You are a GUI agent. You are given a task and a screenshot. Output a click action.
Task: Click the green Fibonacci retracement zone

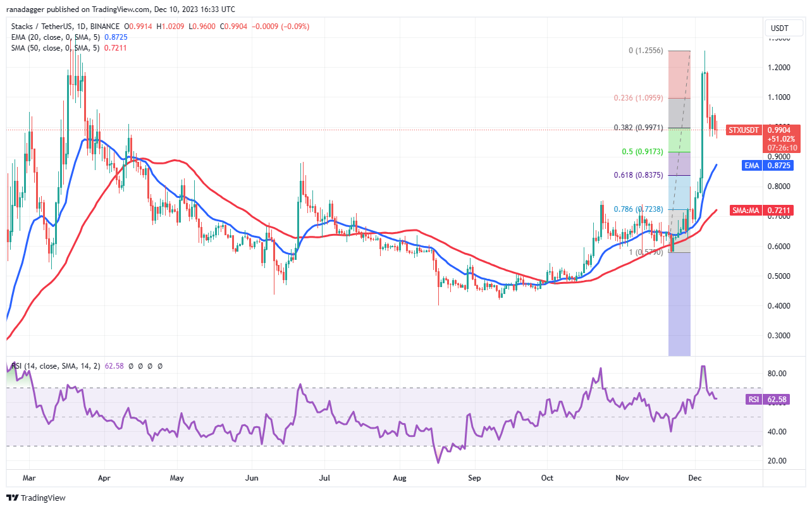(679, 140)
